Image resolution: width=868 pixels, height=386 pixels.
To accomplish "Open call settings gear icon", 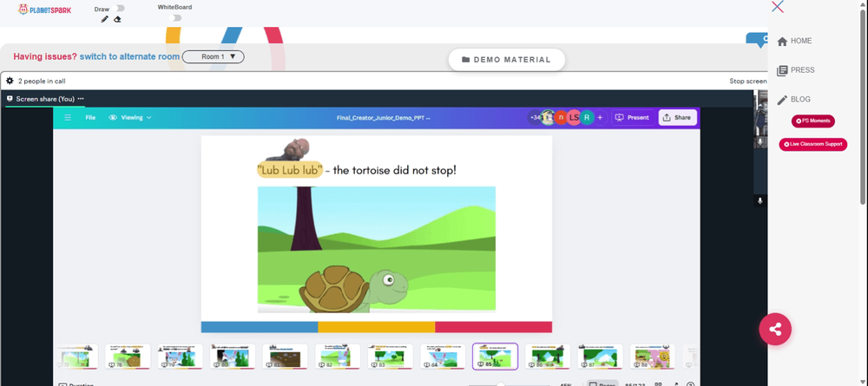I will [x=10, y=81].
